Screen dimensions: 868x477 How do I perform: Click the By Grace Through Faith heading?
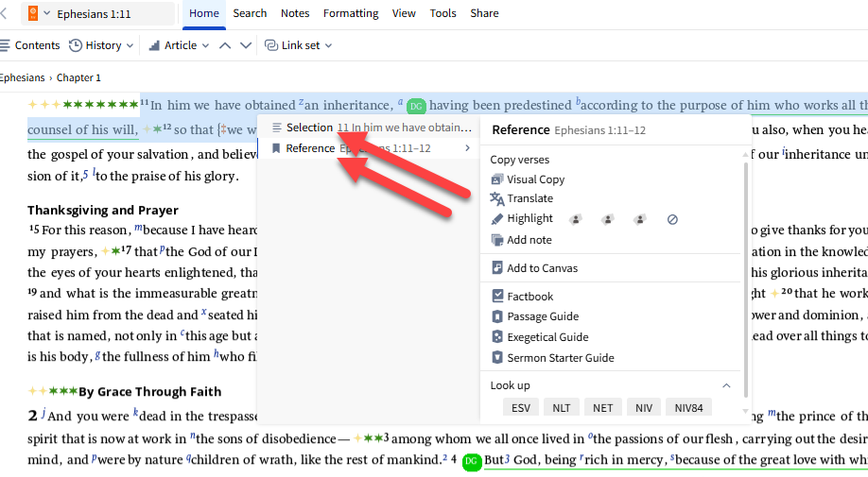[x=150, y=391]
